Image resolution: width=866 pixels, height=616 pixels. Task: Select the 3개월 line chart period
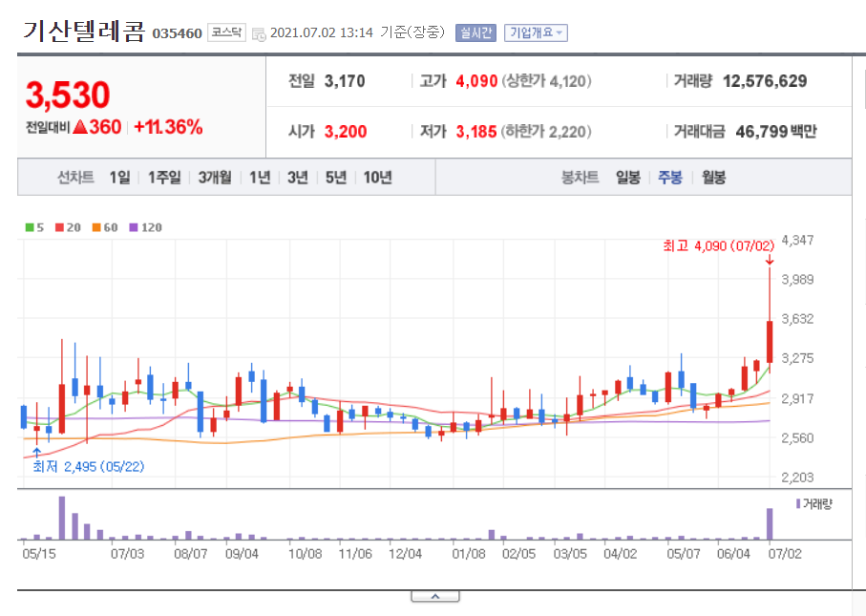point(215,178)
